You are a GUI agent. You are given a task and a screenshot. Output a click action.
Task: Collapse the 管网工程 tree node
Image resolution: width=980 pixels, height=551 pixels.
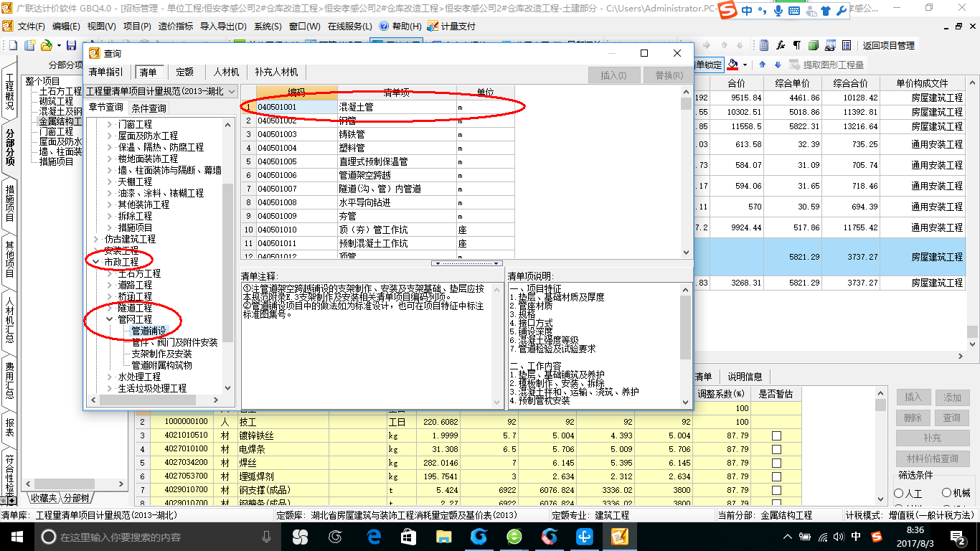[110, 319]
